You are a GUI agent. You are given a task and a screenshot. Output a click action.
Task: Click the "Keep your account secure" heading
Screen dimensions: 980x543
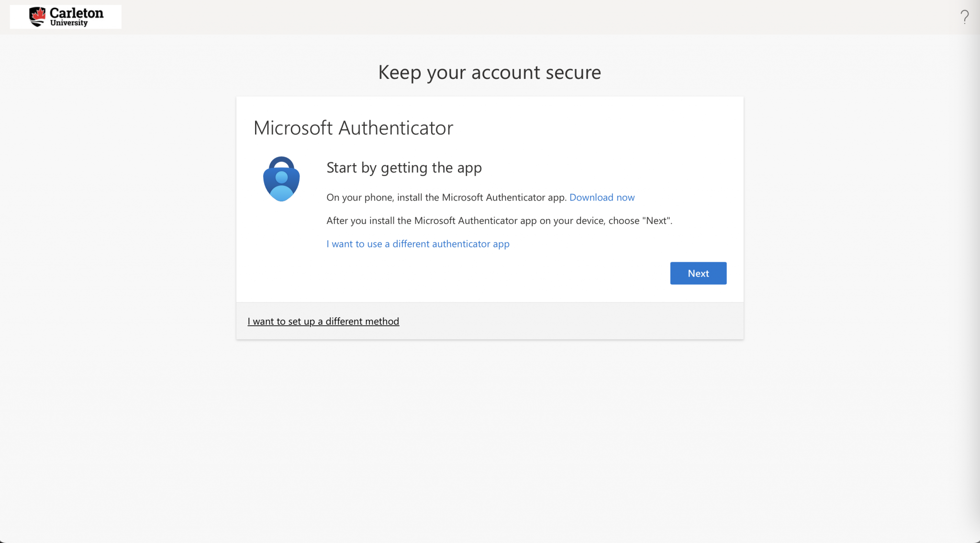pos(489,72)
